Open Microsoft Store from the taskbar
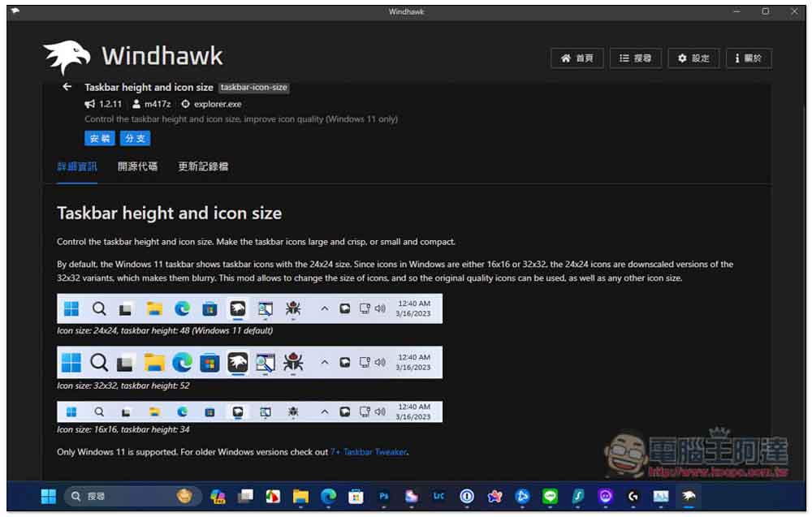This screenshot has width=812, height=517. point(356,497)
